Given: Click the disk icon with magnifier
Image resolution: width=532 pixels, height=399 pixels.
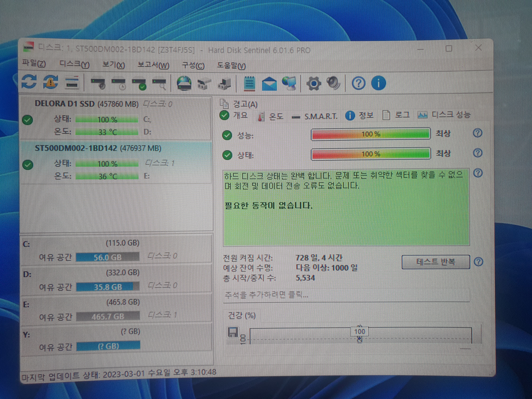Looking at the screenshot, I should (160, 84).
